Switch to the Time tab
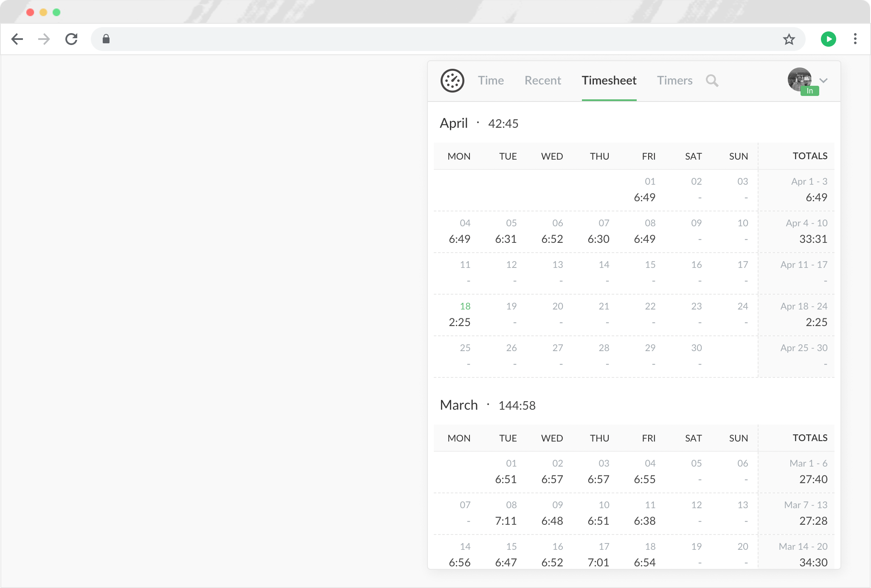 [x=491, y=81]
